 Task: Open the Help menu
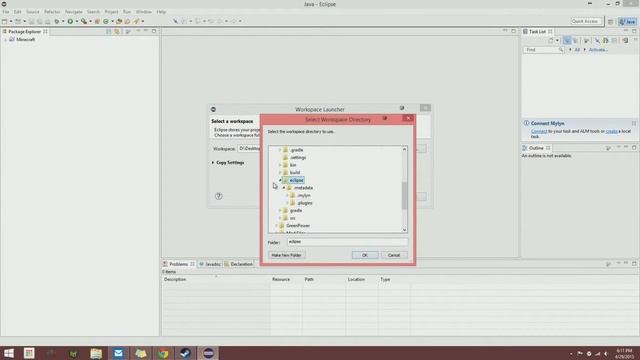161,12
